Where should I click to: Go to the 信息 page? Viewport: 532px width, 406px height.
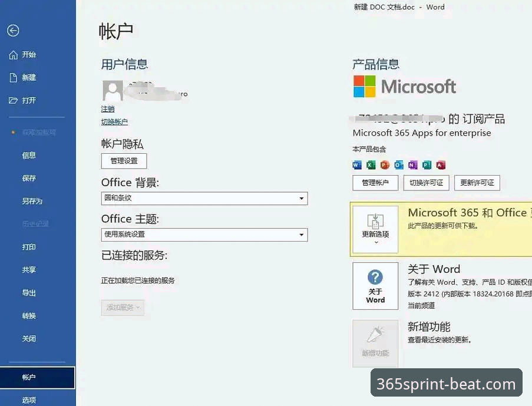tap(29, 156)
